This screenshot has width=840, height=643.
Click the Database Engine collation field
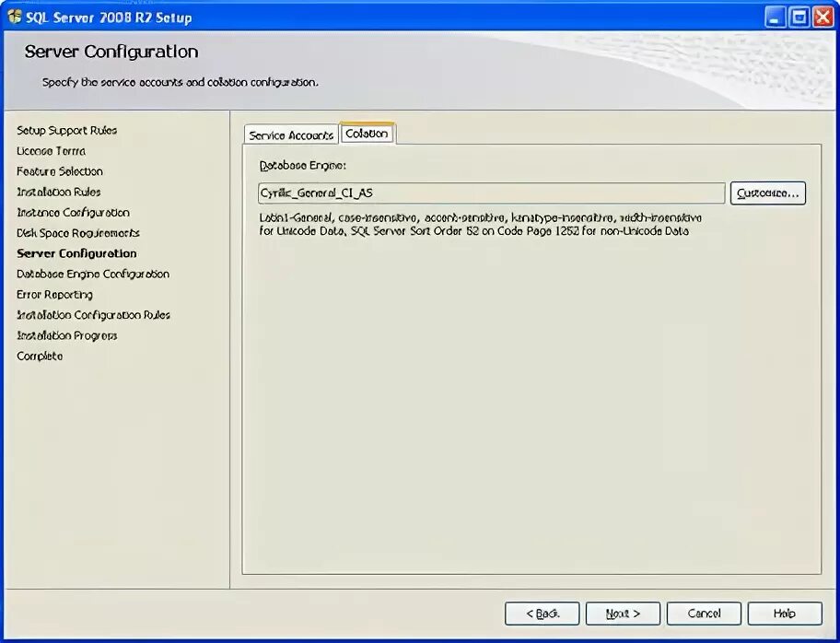[x=491, y=193]
